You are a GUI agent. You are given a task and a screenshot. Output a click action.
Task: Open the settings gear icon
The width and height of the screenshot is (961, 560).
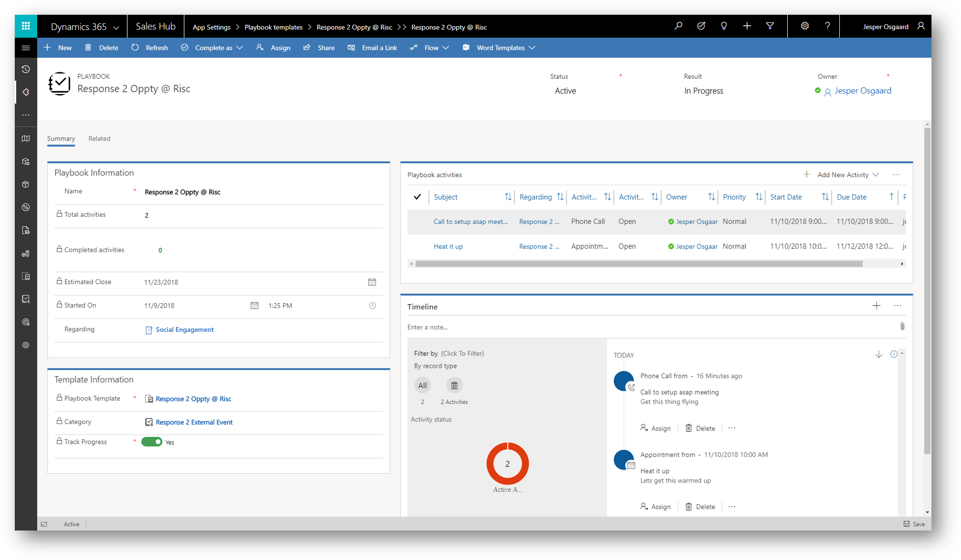[805, 26]
